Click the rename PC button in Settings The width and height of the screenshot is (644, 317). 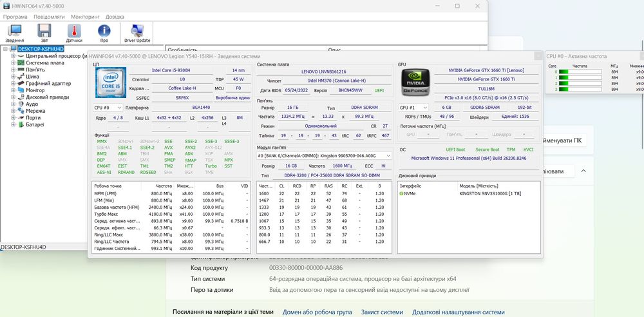tap(564, 140)
